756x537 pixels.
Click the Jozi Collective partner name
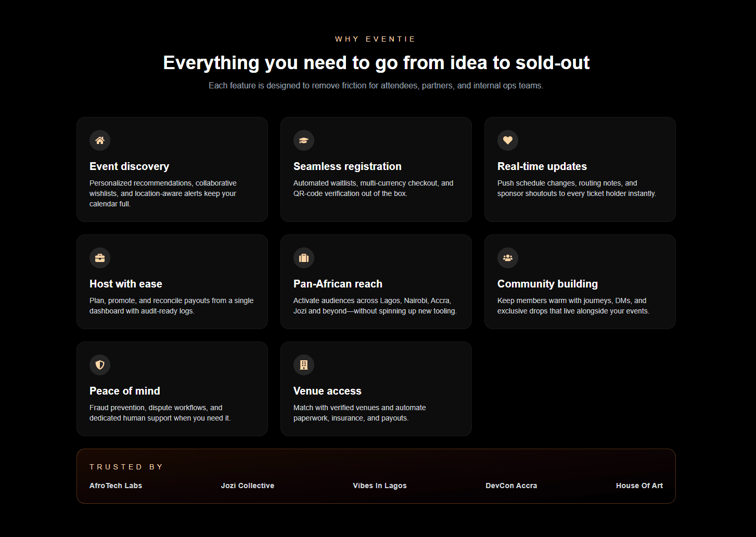[x=248, y=486]
